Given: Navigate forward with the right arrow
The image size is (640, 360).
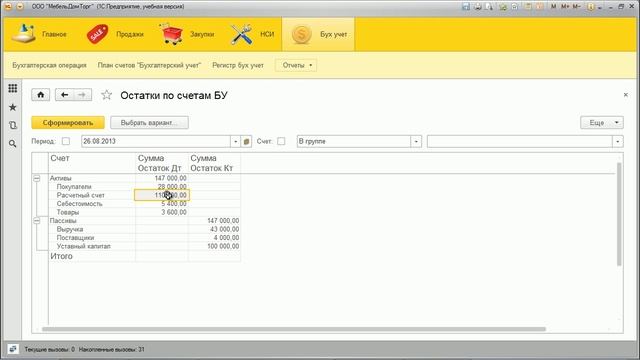Looking at the screenshot, I should (82, 95).
